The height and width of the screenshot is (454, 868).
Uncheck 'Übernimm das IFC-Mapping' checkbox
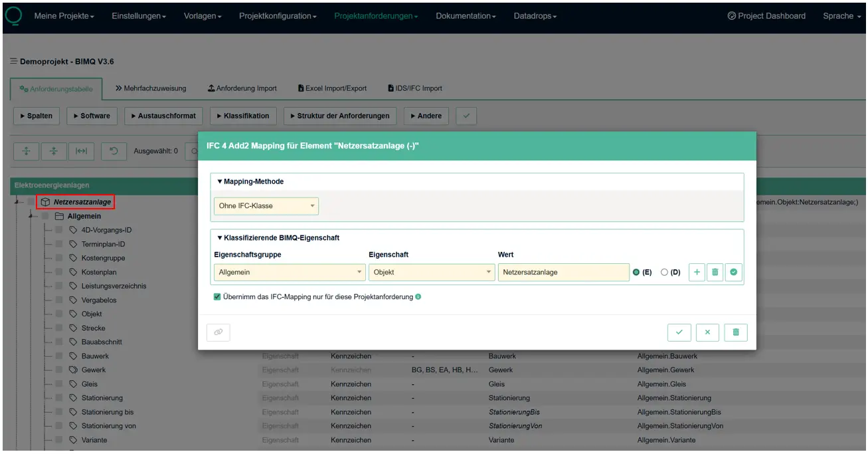click(217, 297)
